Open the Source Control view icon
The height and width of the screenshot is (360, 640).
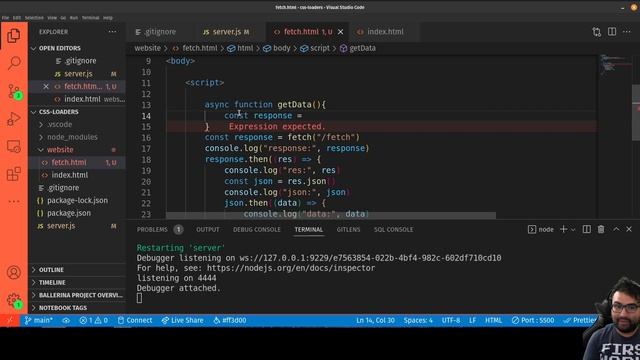(x=13, y=91)
